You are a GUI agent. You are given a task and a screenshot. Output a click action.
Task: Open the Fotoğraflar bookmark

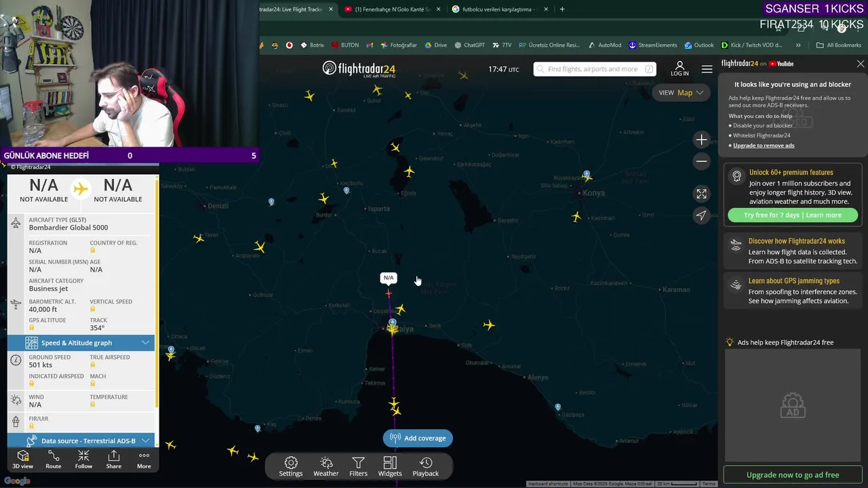pos(399,45)
